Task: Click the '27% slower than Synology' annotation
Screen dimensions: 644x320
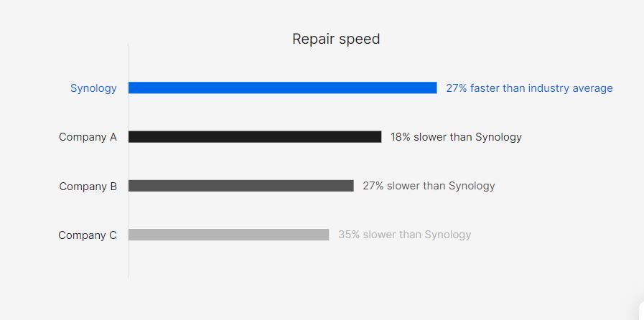Action: [429, 186]
